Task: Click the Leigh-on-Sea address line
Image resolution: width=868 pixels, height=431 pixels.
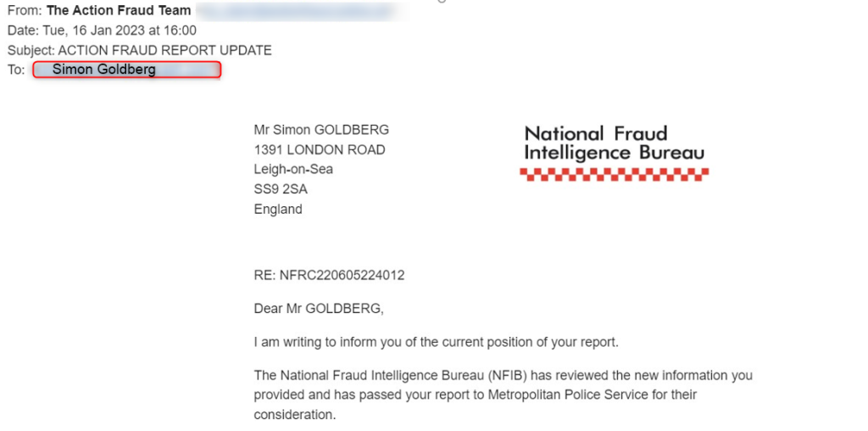Action: 293,169
